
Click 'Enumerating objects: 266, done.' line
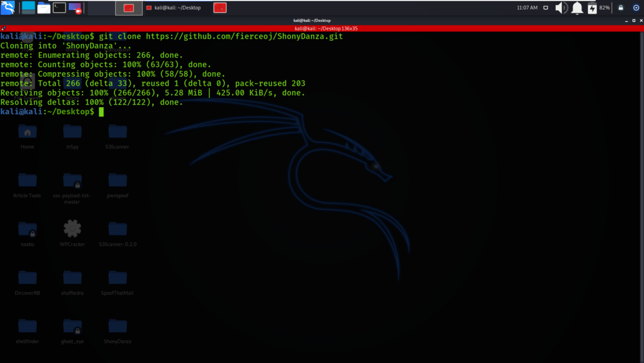[91, 55]
